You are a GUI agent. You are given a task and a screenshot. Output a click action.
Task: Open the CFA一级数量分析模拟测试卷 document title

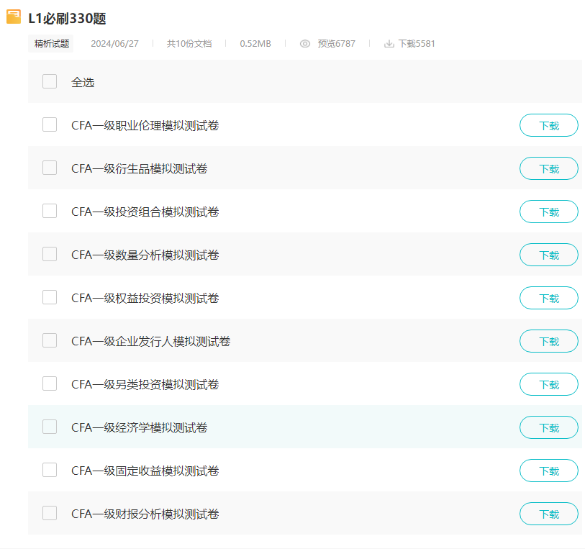(x=145, y=255)
